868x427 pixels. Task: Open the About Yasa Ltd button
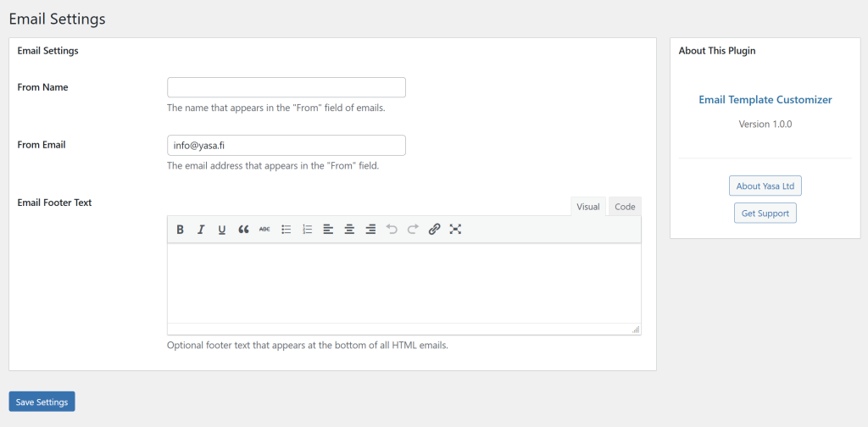[x=765, y=186]
